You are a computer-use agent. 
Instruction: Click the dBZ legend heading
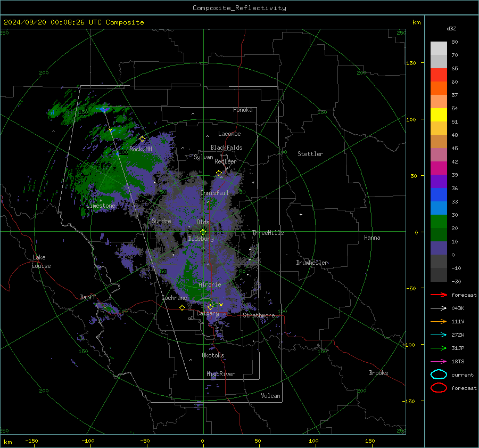(451, 28)
